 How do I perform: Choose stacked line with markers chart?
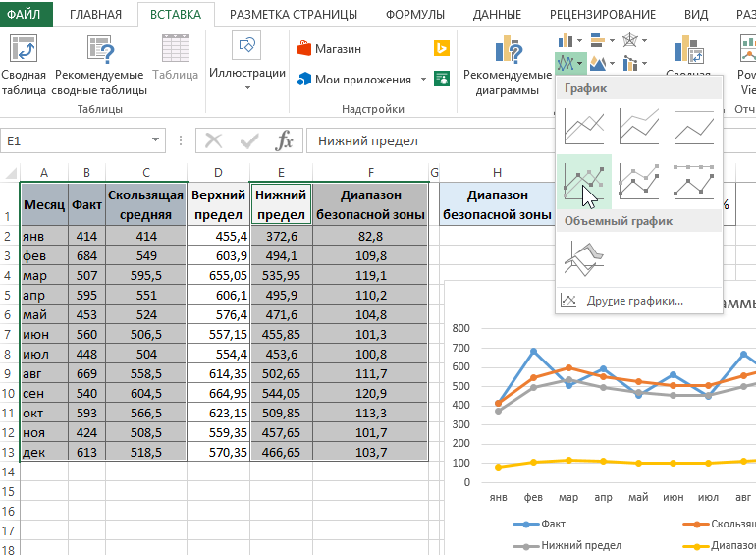639,182
